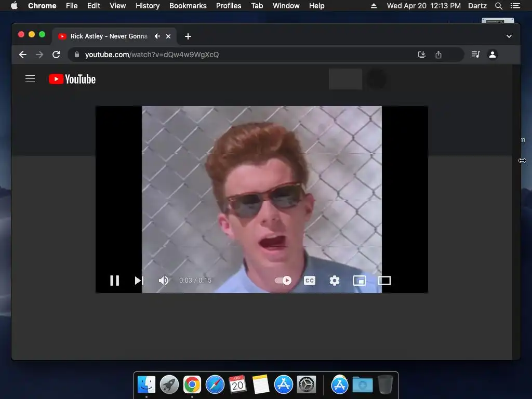Expand the tab search dropdown arrow
The width and height of the screenshot is (532, 399).
[509, 36]
